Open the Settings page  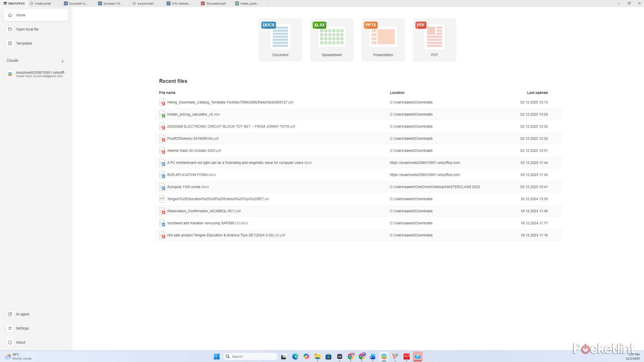tap(36, 328)
